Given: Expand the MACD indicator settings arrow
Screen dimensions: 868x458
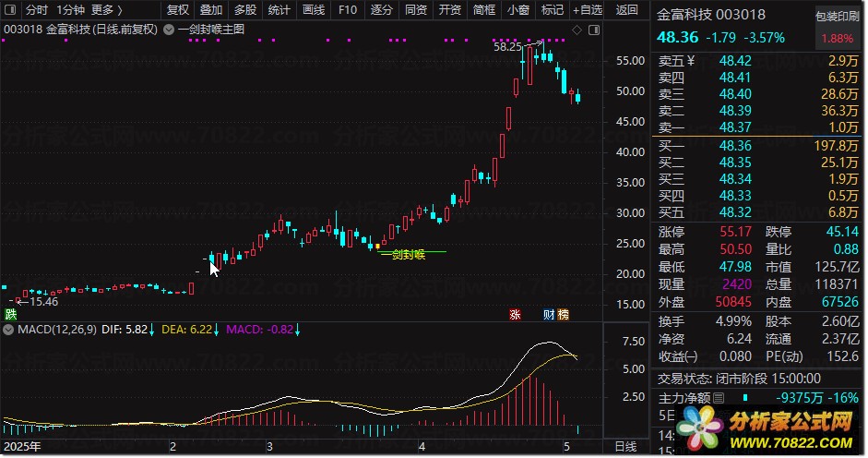Looking at the screenshot, I should coord(8,330).
